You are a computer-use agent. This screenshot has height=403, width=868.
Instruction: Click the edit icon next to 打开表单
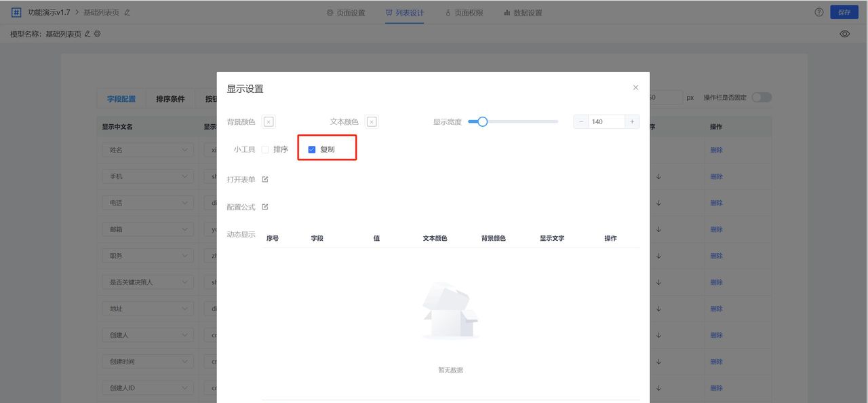[266, 178]
